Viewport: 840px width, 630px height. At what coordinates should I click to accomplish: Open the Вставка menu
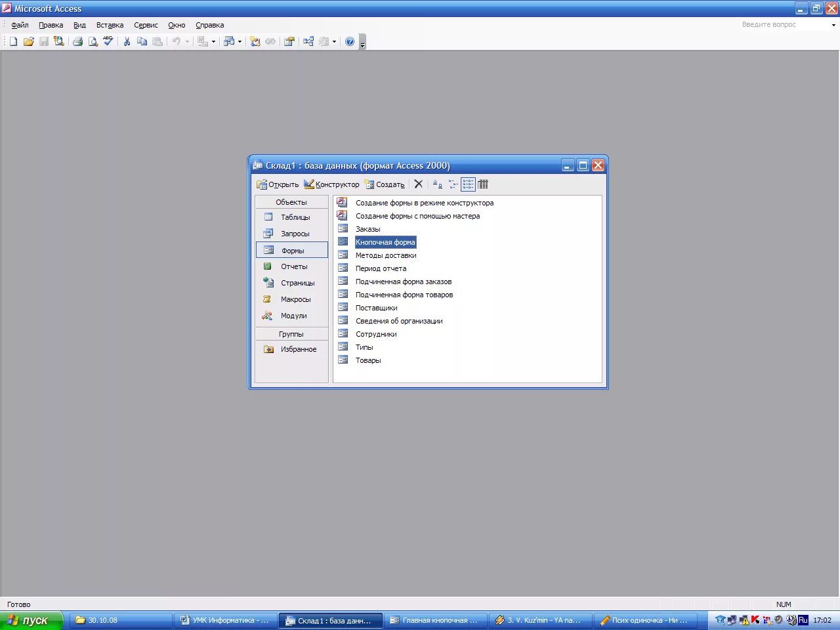coord(110,25)
